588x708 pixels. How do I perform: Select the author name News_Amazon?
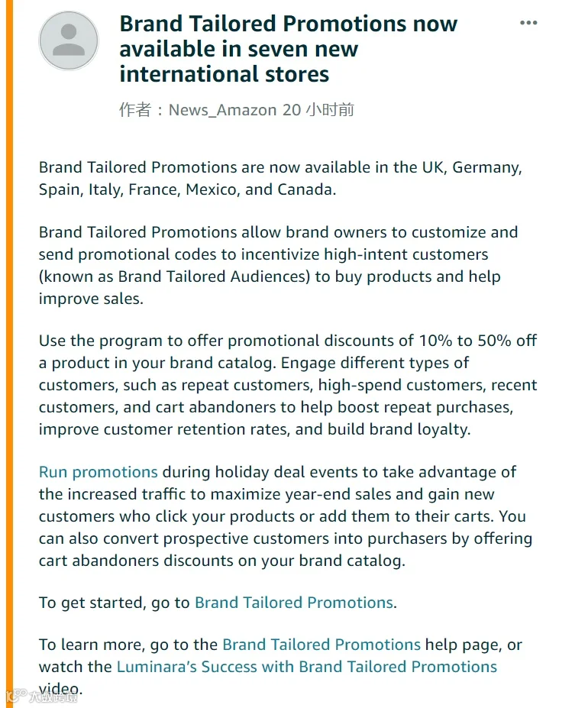click(222, 110)
